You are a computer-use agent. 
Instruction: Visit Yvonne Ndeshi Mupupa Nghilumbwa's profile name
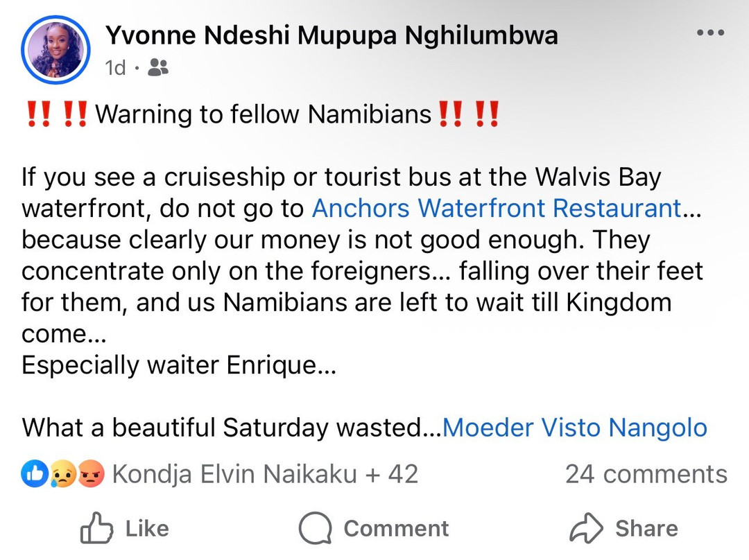point(332,36)
